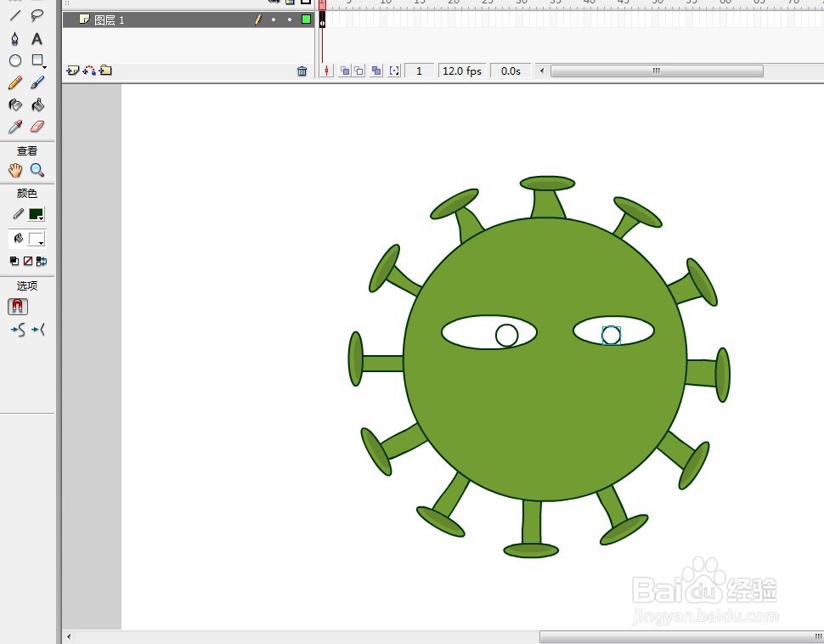824x644 pixels.
Task: Select the Rectangle tool
Action: pos(37,60)
